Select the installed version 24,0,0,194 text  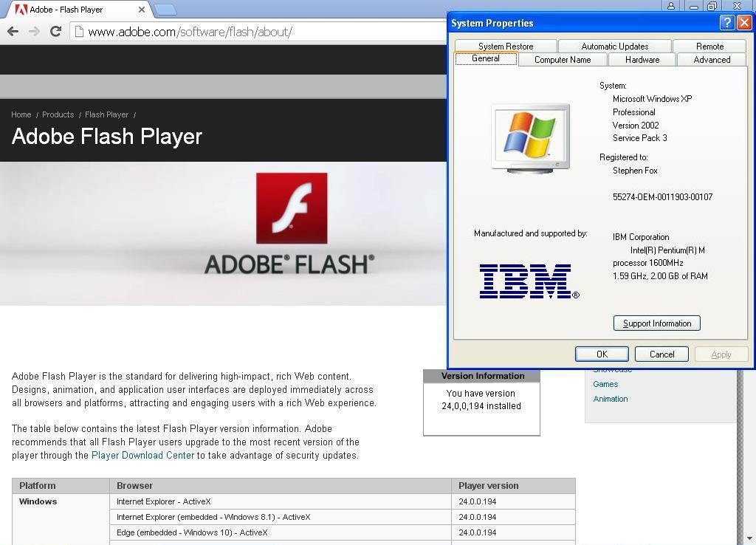(x=481, y=406)
